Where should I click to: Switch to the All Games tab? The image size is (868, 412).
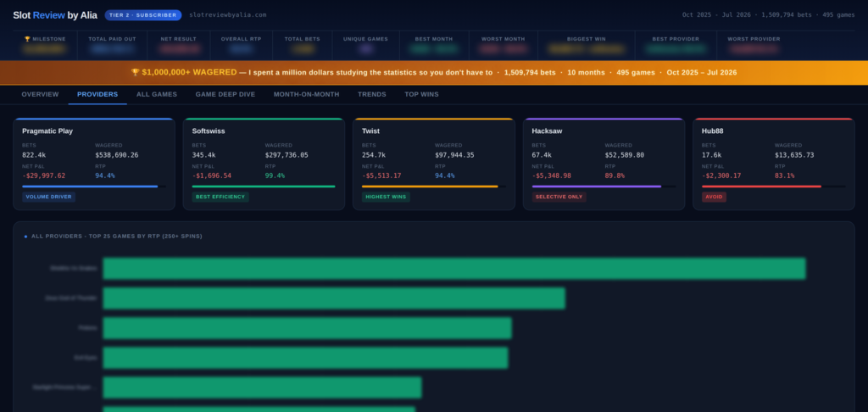[157, 95]
